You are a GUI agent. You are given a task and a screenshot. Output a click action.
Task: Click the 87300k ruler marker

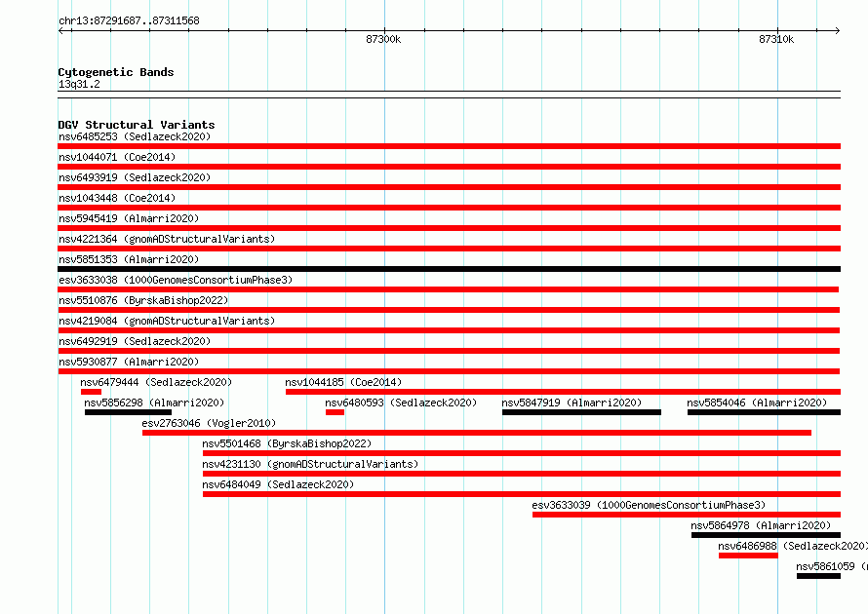point(383,39)
